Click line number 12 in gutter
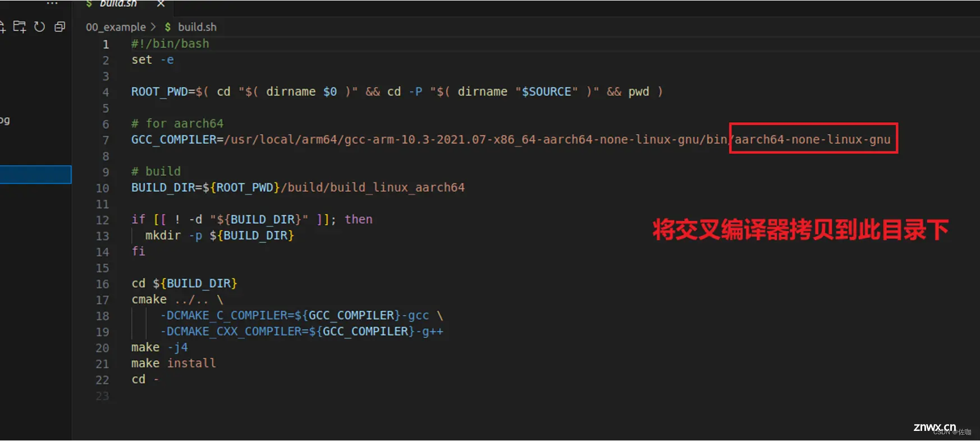Screen dimensions: 980x441 coord(102,220)
